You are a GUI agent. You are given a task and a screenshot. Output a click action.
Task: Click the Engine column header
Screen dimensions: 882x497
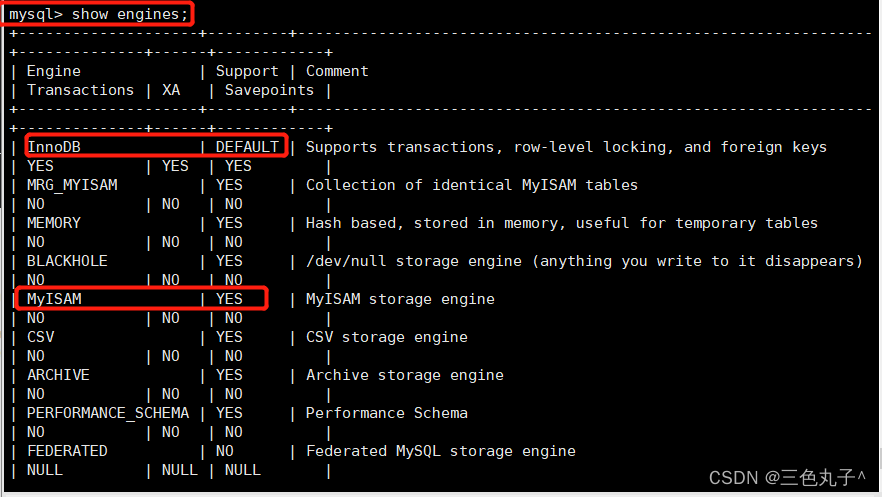tap(53, 71)
